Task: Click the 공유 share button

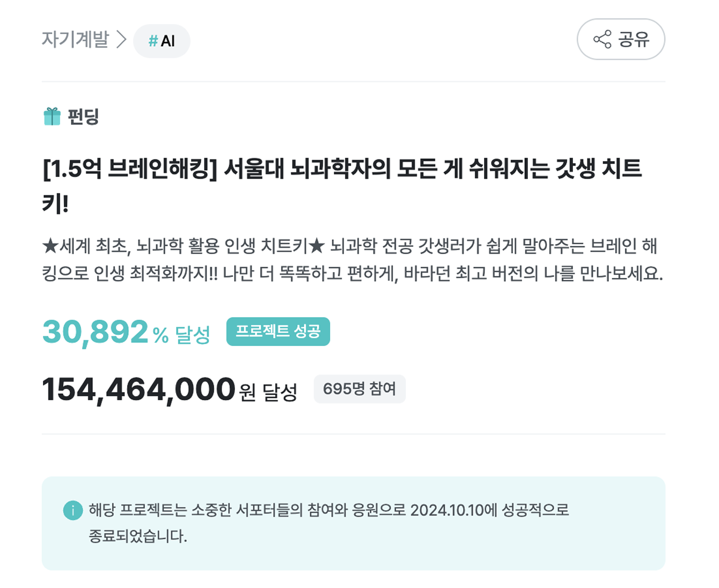Action: pos(621,39)
